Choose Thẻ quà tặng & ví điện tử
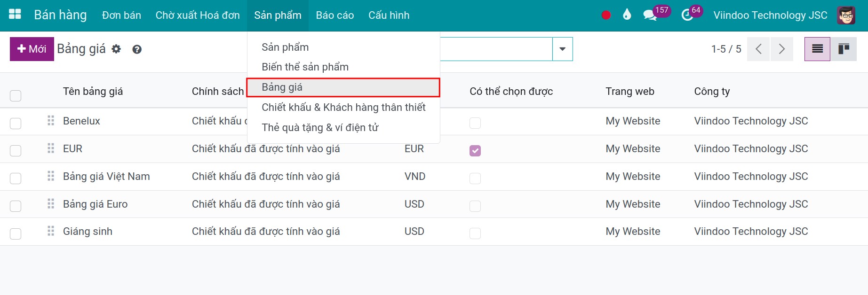 tap(343, 127)
